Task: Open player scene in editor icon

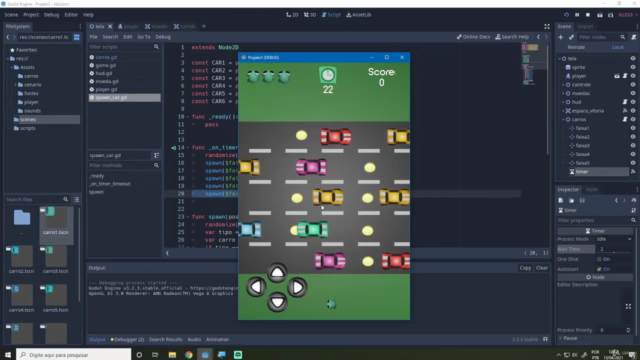Action: 617,76
